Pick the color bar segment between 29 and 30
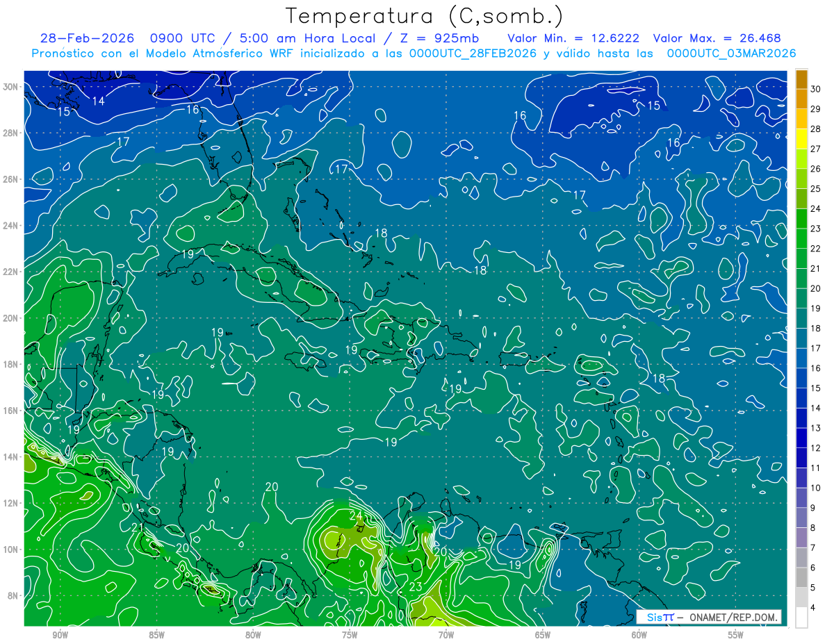This screenshot has width=834, height=644. click(801, 99)
